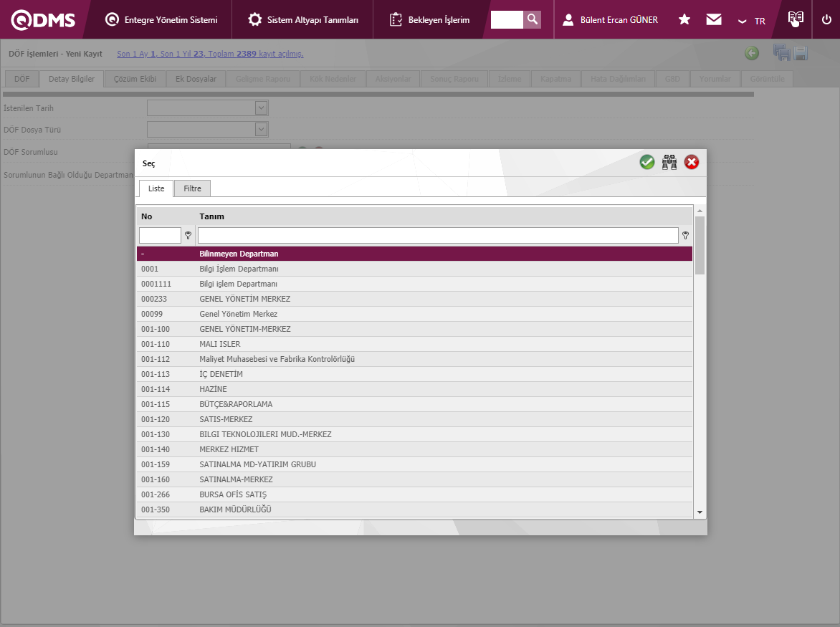
Task: Click the list's scroll down arrow
Action: [700, 512]
